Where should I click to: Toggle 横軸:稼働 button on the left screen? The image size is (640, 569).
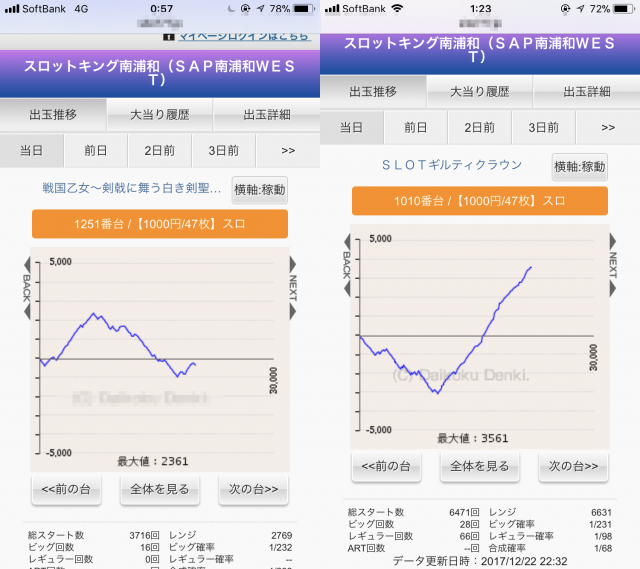tap(259, 189)
